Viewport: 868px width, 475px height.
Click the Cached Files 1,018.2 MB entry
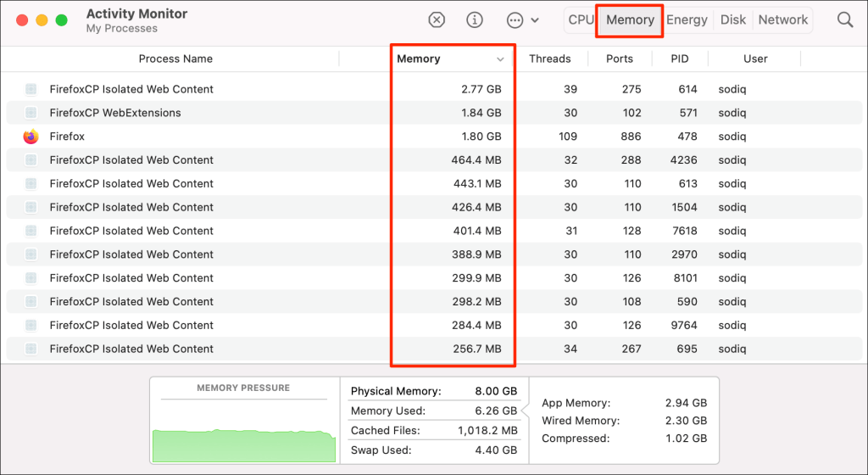click(433, 431)
